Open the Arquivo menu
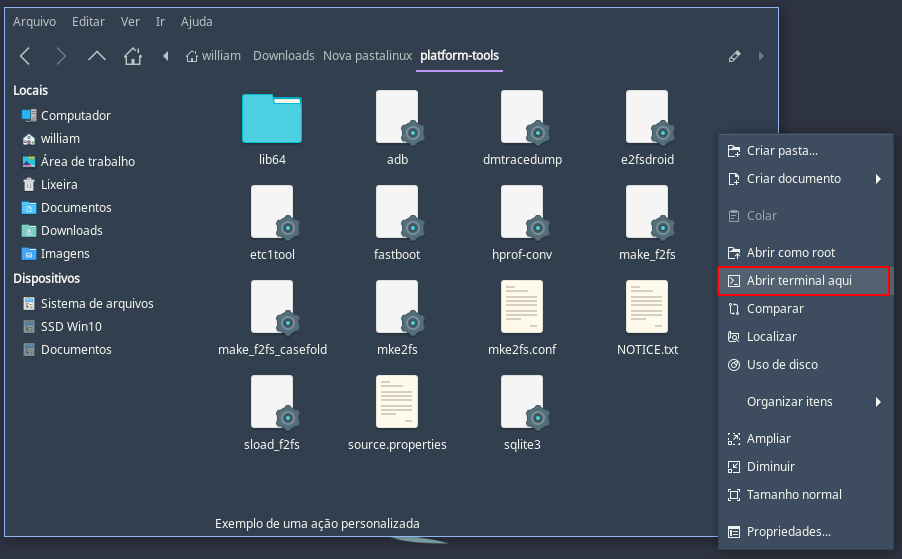Screen dimensions: 902x559 35,22
